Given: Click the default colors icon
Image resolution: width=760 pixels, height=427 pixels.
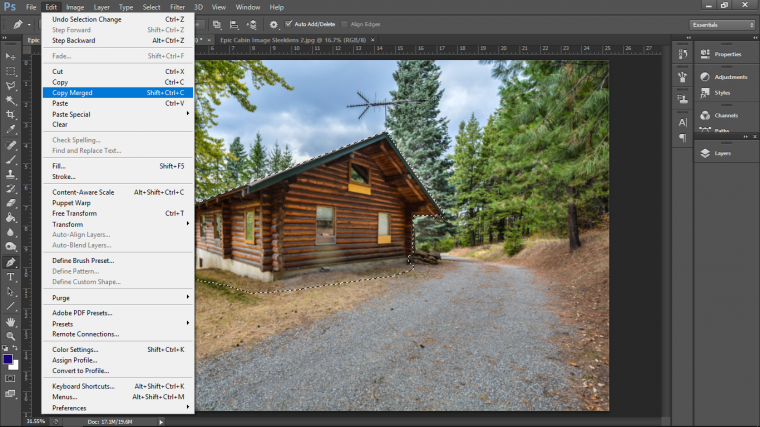Looking at the screenshot, I should [x=5, y=348].
